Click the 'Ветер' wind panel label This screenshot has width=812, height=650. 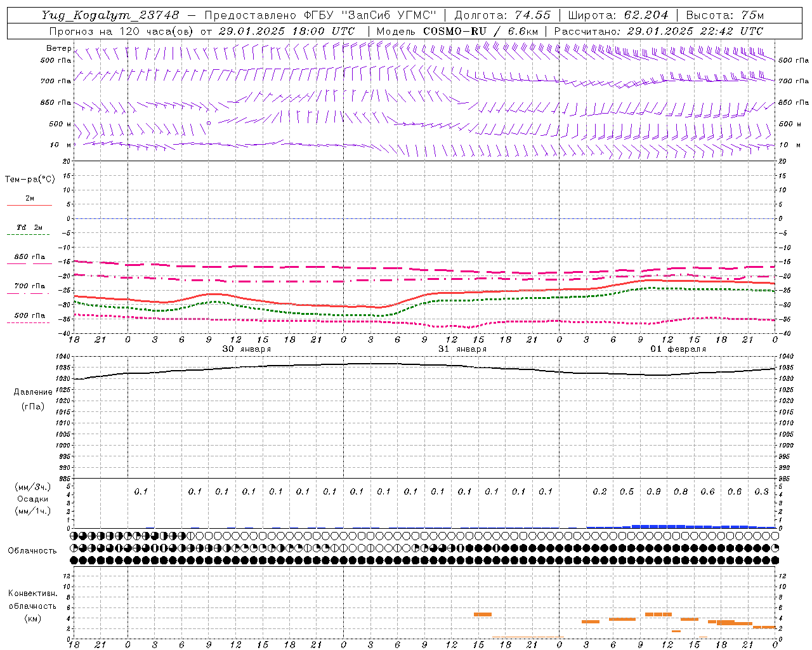pos(59,48)
